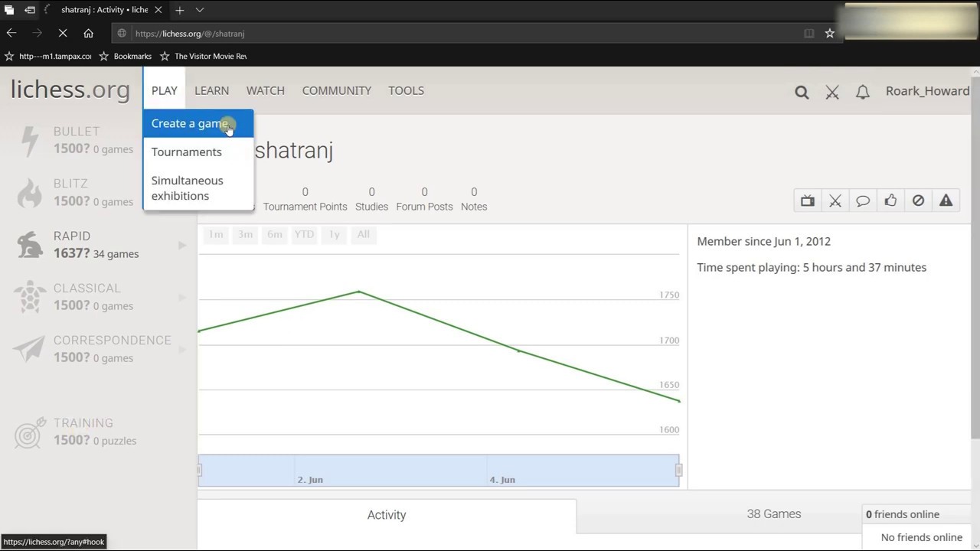The width and height of the screenshot is (980, 551).
Task: Open the tab list dropdown chevron
Action: coord(199,10)
